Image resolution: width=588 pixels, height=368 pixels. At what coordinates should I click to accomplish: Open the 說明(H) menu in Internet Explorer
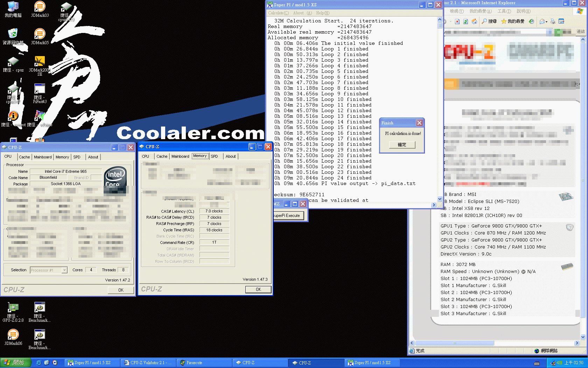coord(524,11)
